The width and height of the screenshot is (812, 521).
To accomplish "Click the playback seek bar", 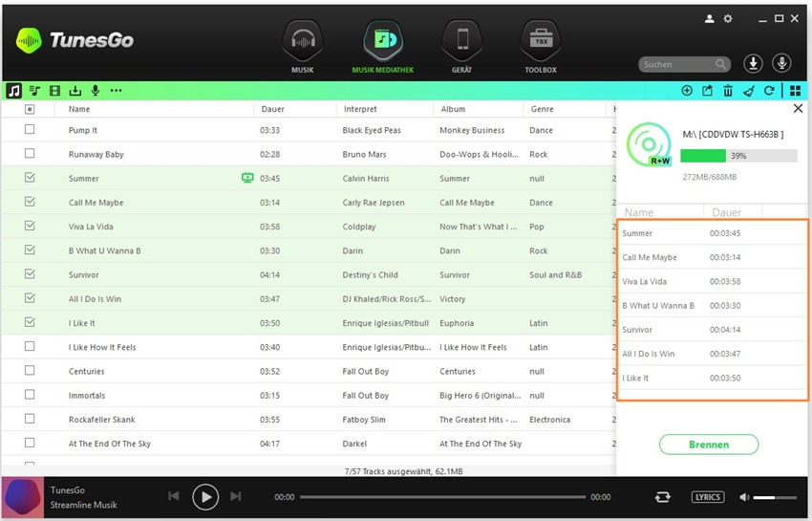I will tap(442, 497).
